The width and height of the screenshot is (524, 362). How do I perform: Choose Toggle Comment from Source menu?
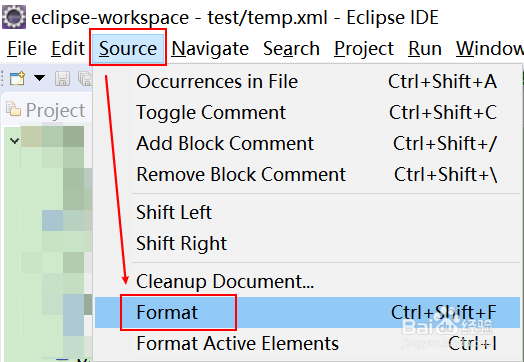307,112
